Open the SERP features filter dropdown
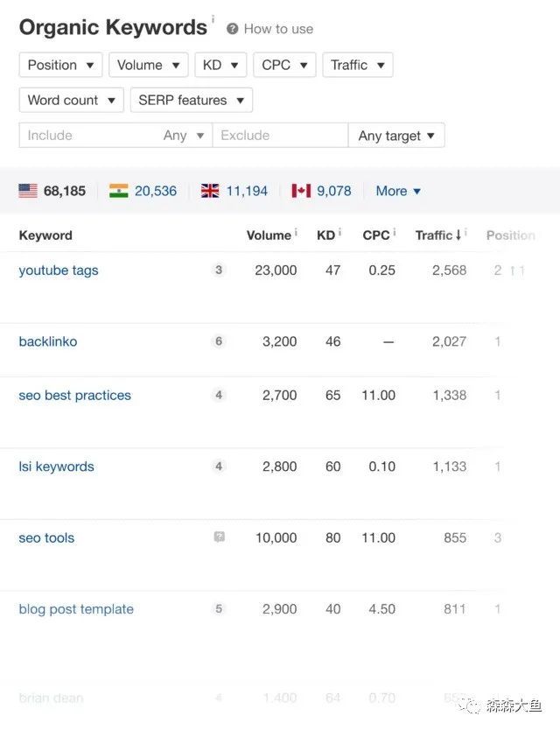Viewport: 560px width, 730px height. click(x=192, y=100)
